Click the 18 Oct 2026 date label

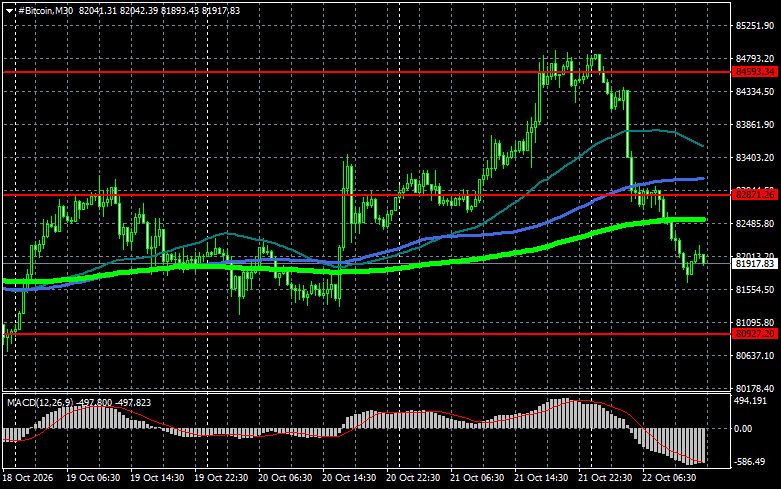click(x=28, y=478)
